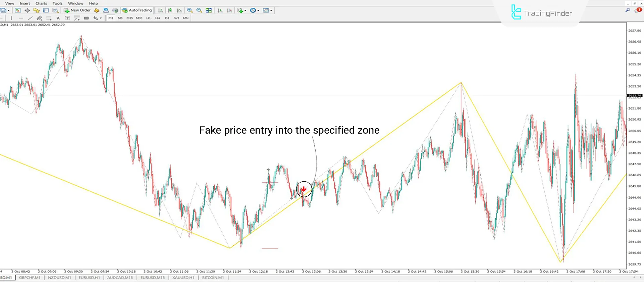Select the vertical line drawing tool

[11, 18]
